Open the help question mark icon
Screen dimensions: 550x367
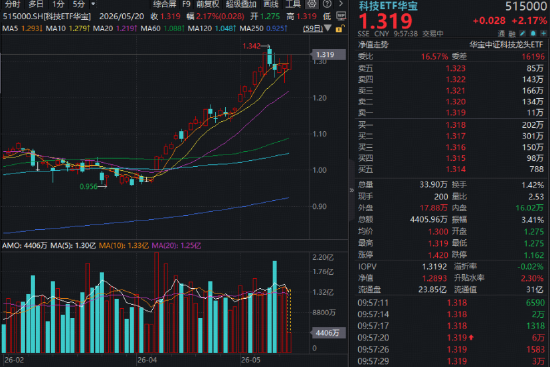[327, 4]
